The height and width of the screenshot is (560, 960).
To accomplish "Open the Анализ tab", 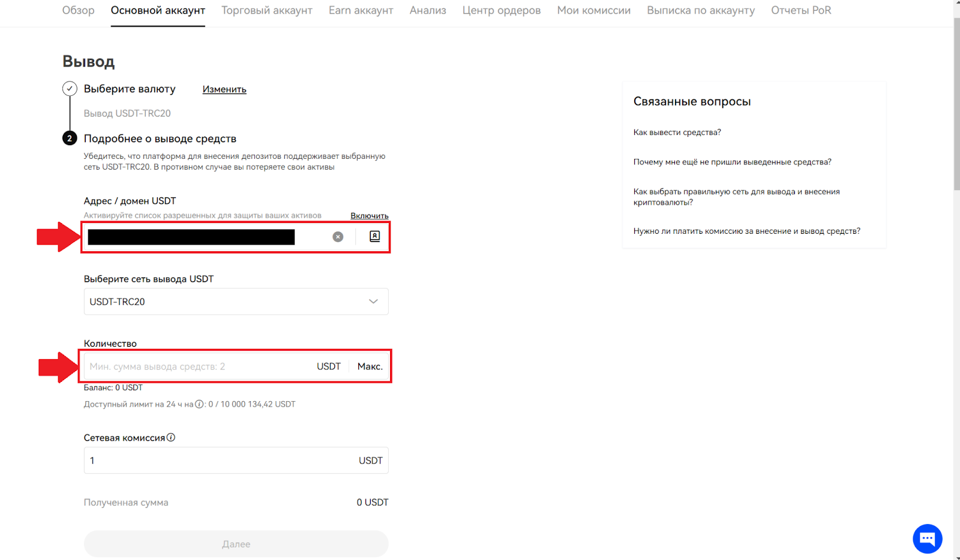I will tap(428, 10).
